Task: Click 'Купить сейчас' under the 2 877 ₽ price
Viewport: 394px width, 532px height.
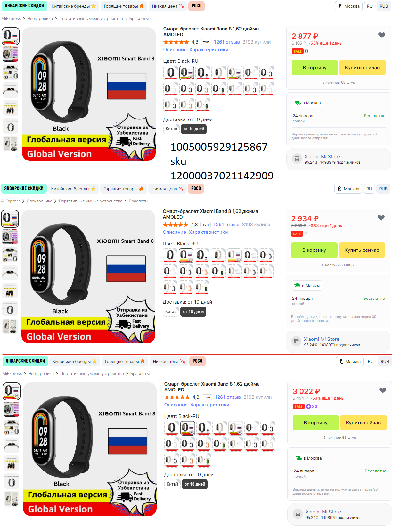Action: (x=362, y=68)
